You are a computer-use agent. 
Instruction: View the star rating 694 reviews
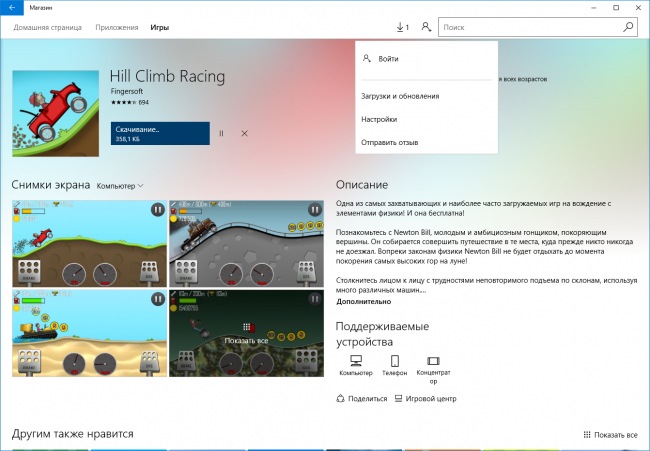[130, 102]
